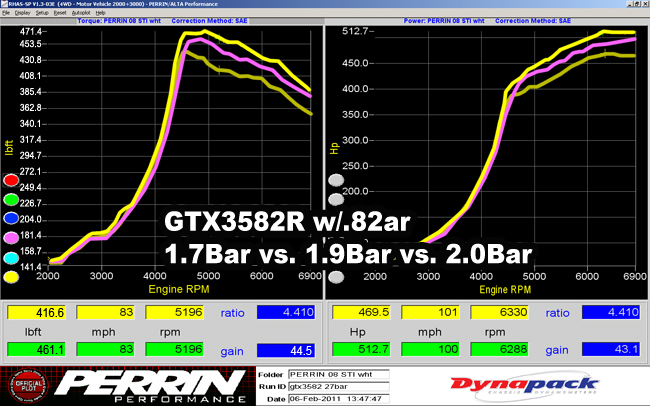Select the green 5196 rpm field in torque panel
This screenshot has height=406, width=650.
175,350
